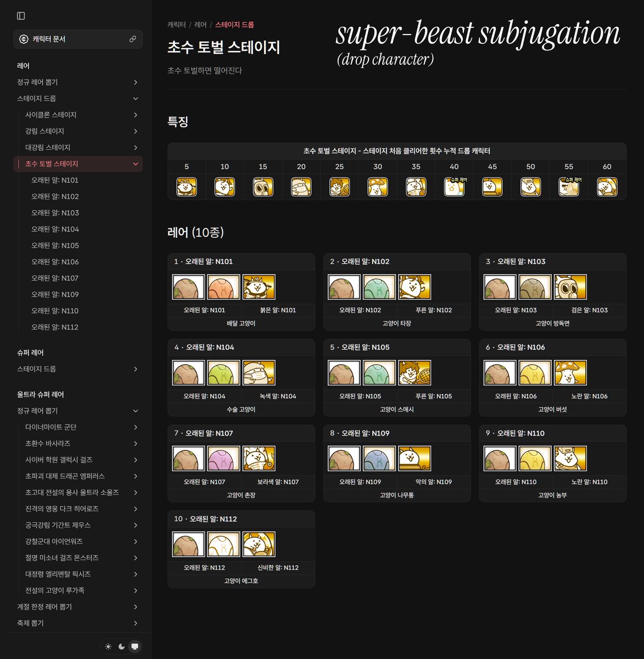Open 오래된 알: N101 sidebar entry
644x659 pixels.
point(55,180)
